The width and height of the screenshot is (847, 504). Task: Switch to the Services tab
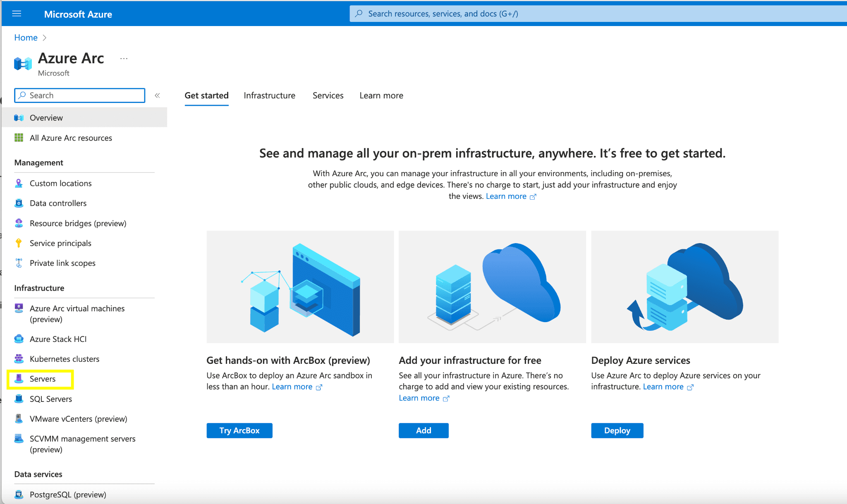tap(328, 96)
